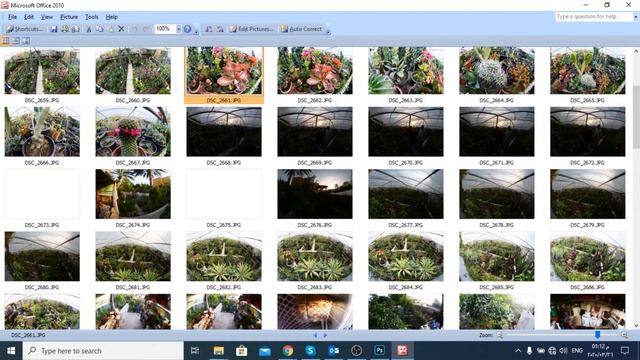Click the Redo arrow icon

coord(145,29)
